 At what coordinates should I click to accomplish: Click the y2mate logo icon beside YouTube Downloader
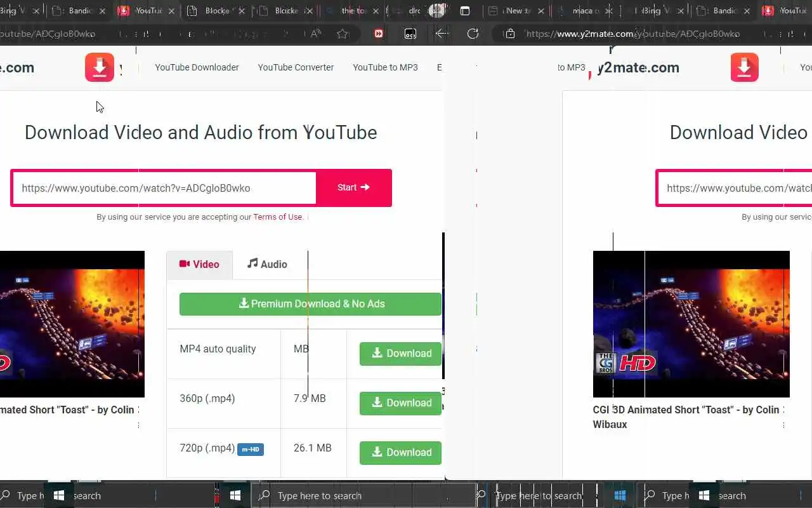100,68
